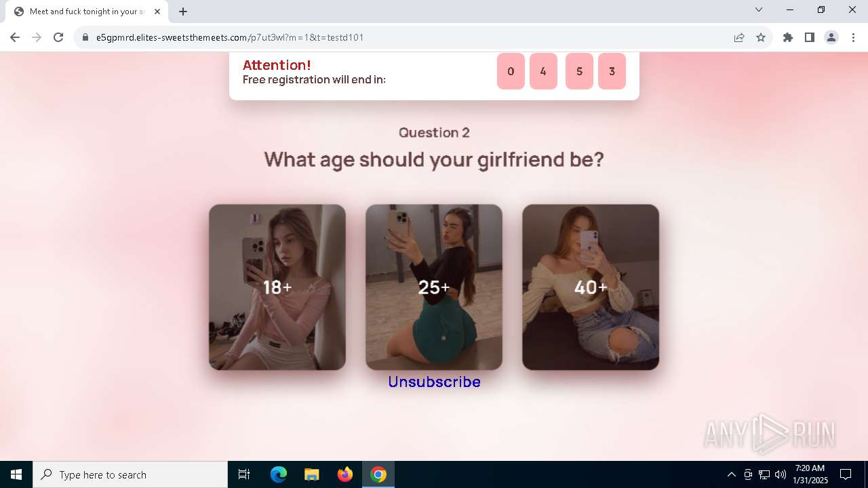Click countdown digit 3 box

[x=612, y=71]
